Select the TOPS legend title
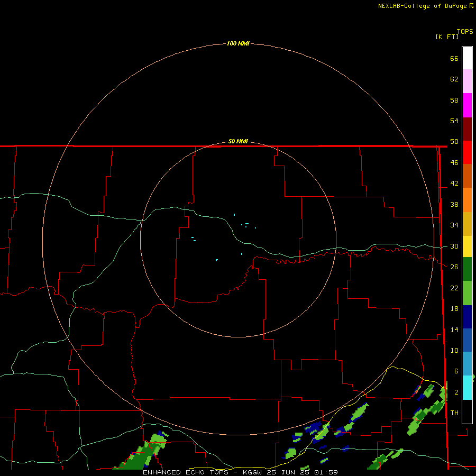 465,32
